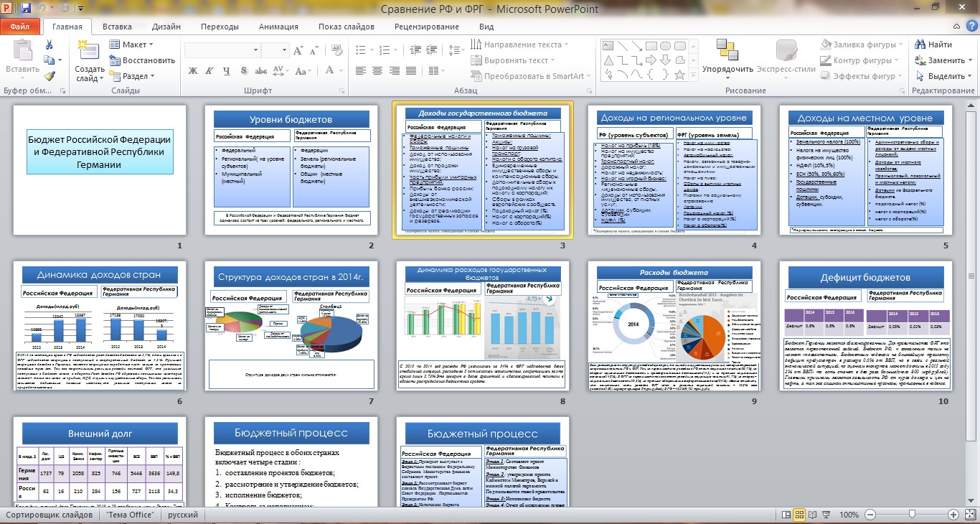980x524 pixels.
Task: Click the Copy icon in the clipboard group
Action: (49, 60)
